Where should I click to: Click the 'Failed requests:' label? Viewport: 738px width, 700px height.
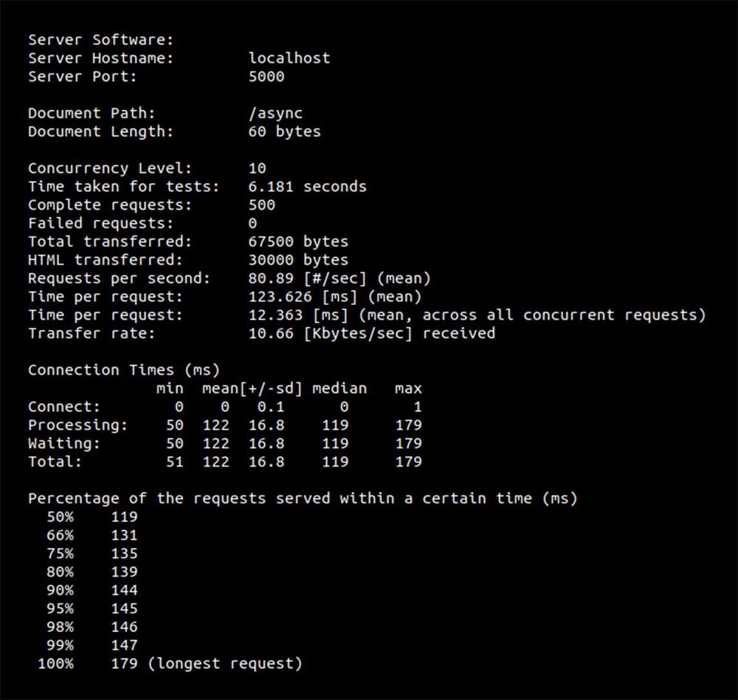point(100,223)
